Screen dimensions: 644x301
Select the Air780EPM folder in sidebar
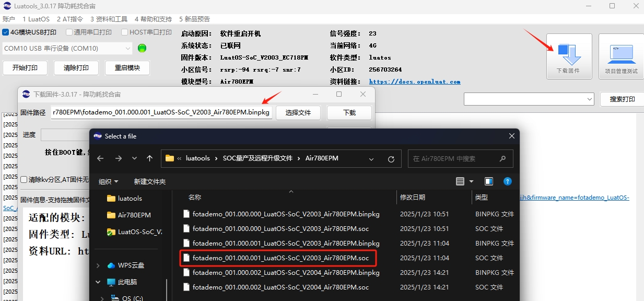point(128,215)
